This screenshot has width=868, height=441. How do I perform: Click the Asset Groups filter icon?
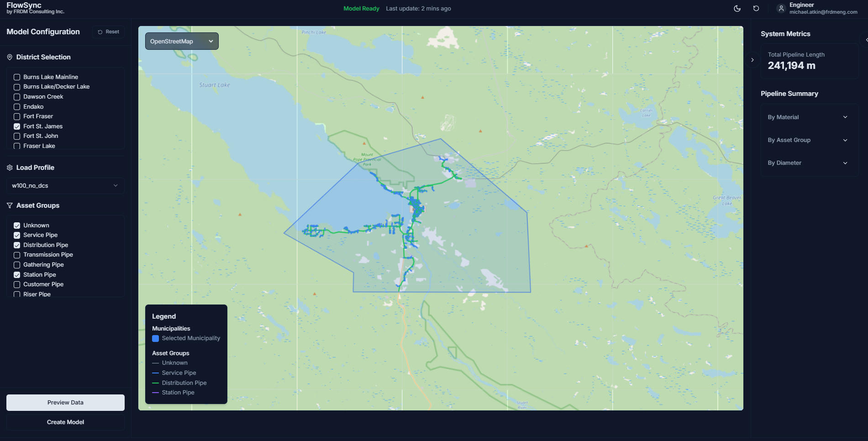pyautogui.click(x=10, y=206)
